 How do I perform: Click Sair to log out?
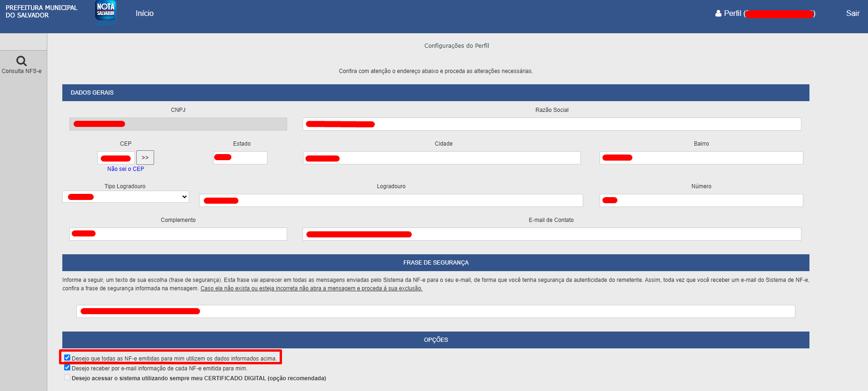[853, 14]
